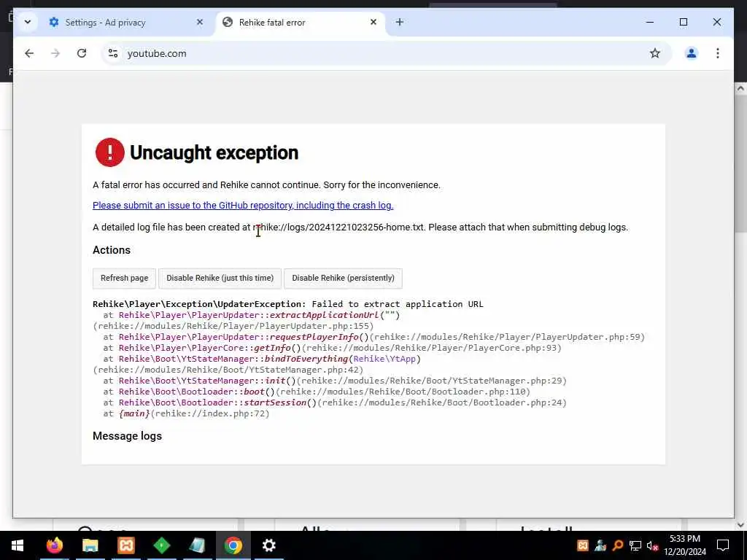
Task: Click the Refresh page button
Action: pos(124,278)
